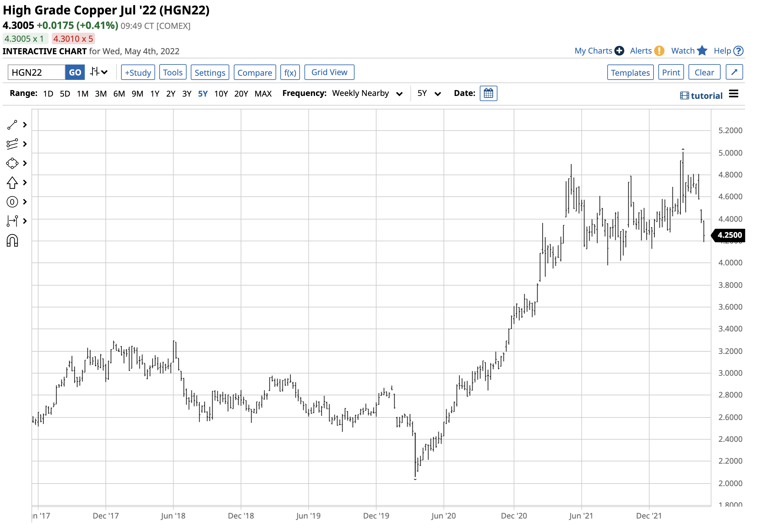Image resolution: width=772 pixels, height=532 pixels.
Task: Toggle the magnet snap mode
Action: point(12,241)
